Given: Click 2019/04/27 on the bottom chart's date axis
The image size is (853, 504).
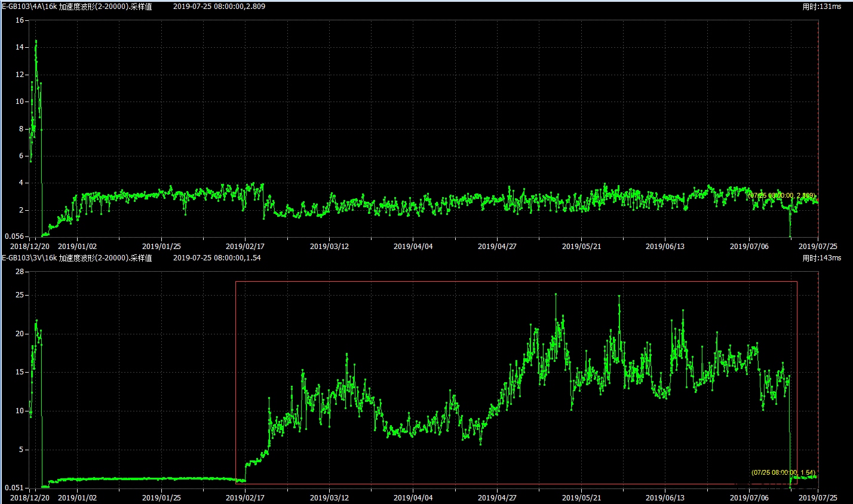Looking at the screenshot, I should 496,497.
